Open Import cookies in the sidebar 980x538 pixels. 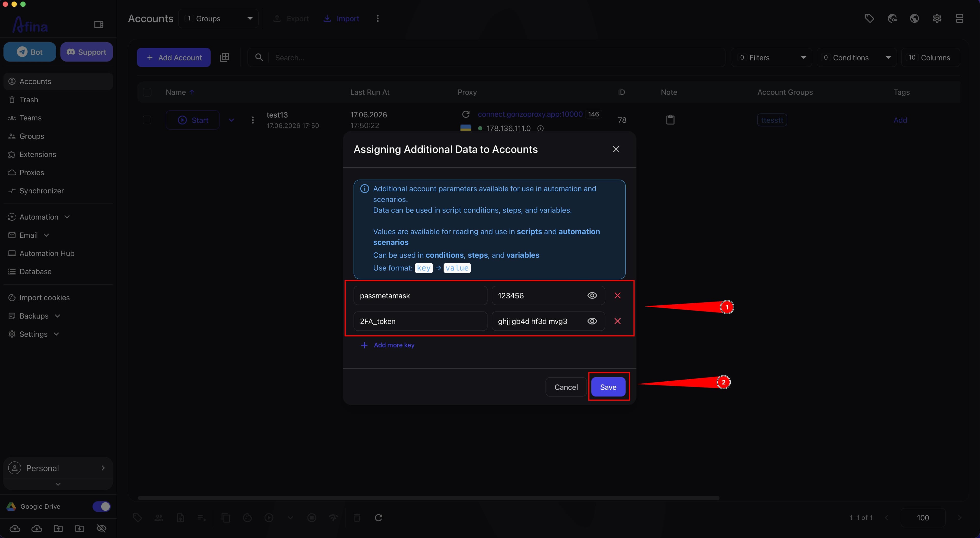tap(58, 298)
